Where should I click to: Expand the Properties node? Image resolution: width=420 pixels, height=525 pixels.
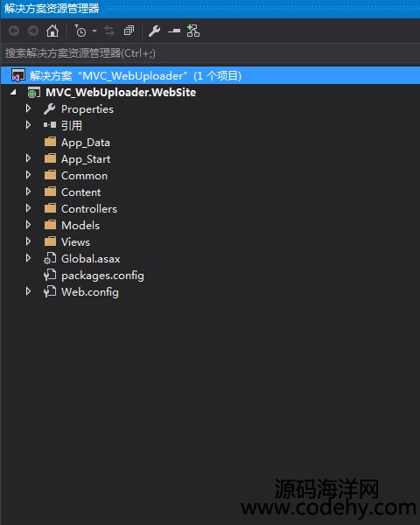pos(29,108)
